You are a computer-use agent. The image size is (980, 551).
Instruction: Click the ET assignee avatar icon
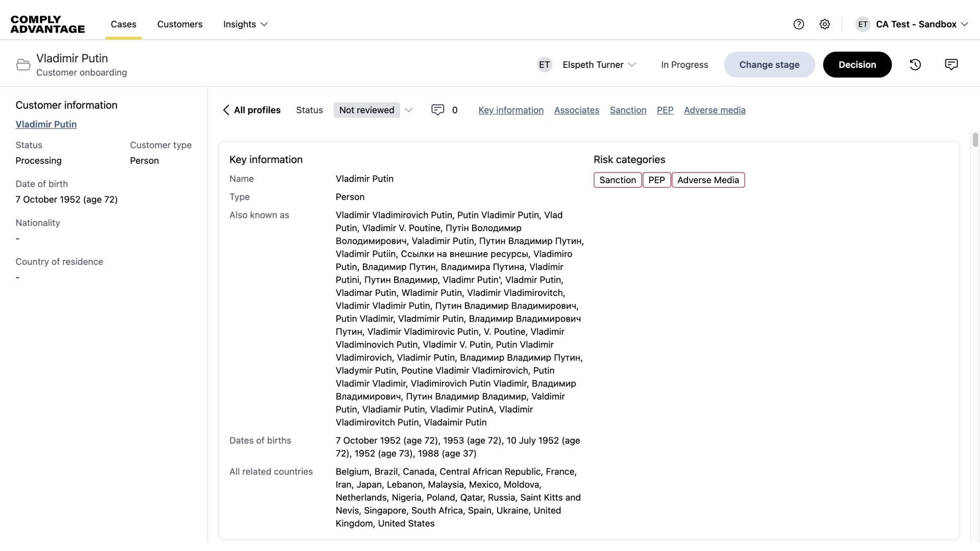pos(544,65)
